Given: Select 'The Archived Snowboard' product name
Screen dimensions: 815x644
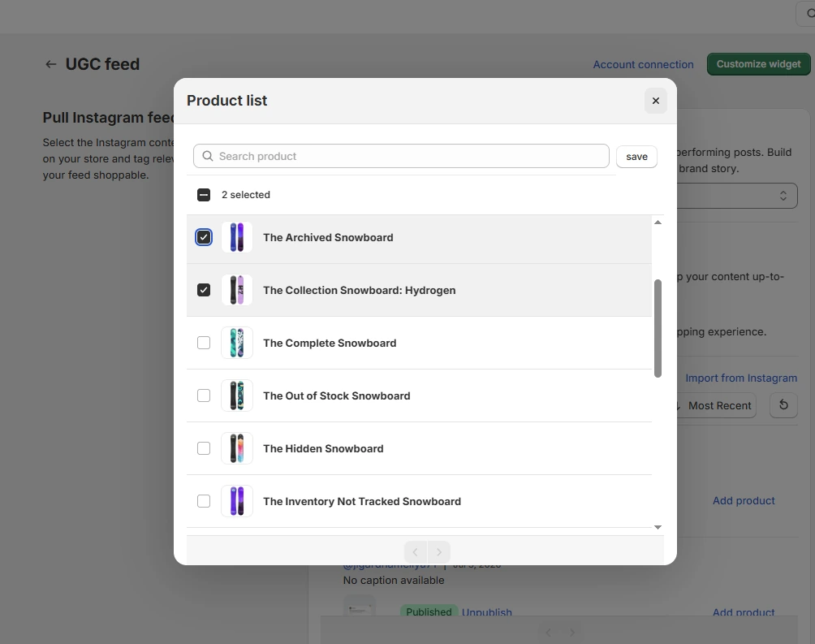Looking at the screenshot, I should click(328, 237).
